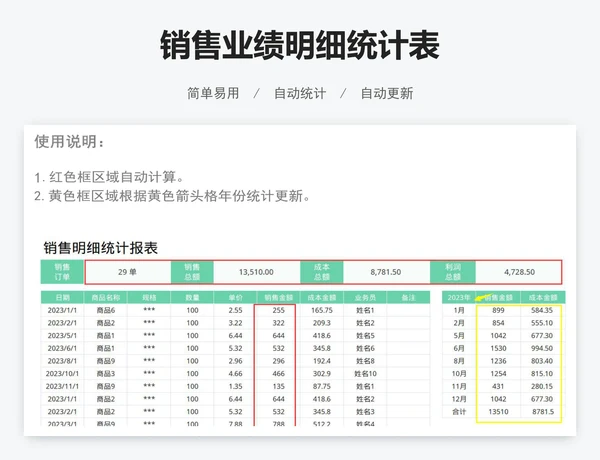600x460 pixels.
Task: Click the 销售订单 green label cell
Action: 62,272
